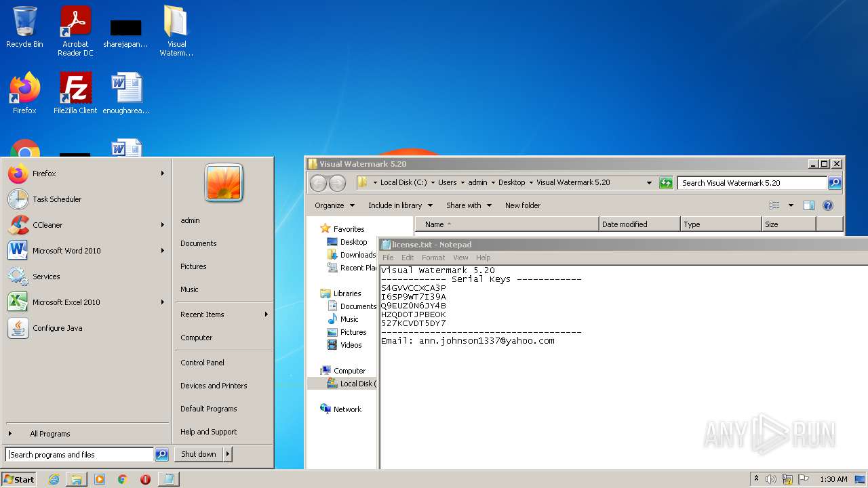The image size is (868, 488).
Task: Open the shutdown options arrow
Action: point(228,454)
